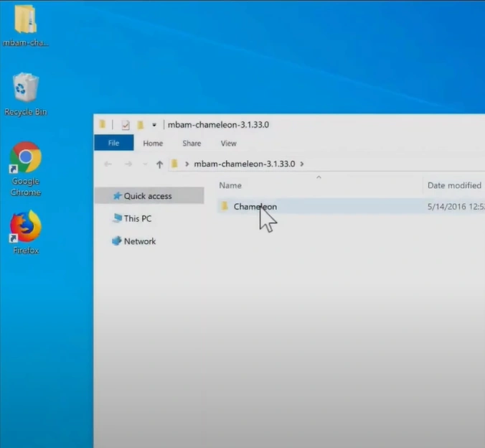
Task: Go up one folder level arrow
Action: [x=159, y=164]
